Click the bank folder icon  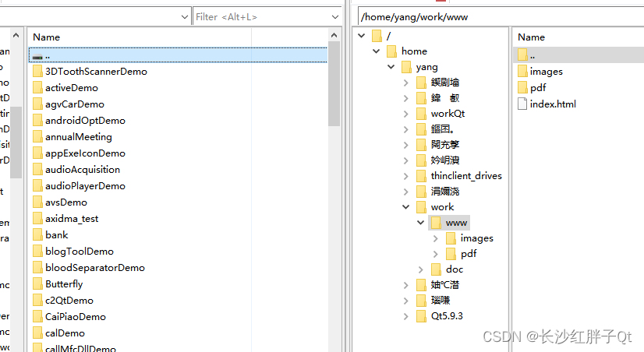[x=37, y=235]
